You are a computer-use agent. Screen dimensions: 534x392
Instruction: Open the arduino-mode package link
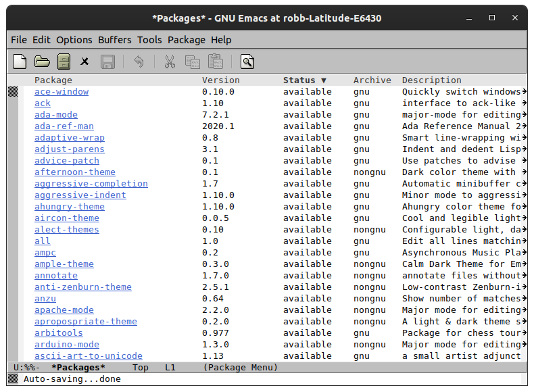(x=67, y=345)
